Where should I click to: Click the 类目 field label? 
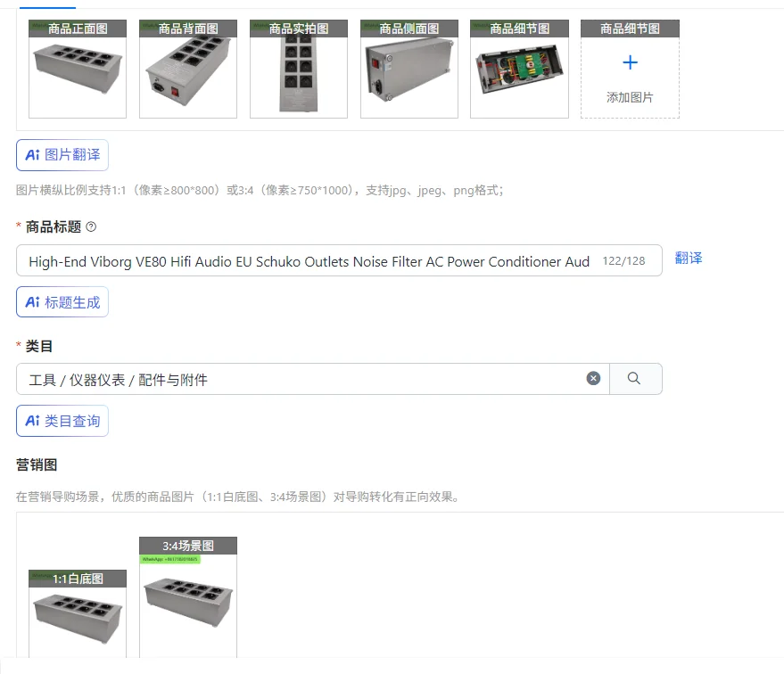tap(39, 346)
